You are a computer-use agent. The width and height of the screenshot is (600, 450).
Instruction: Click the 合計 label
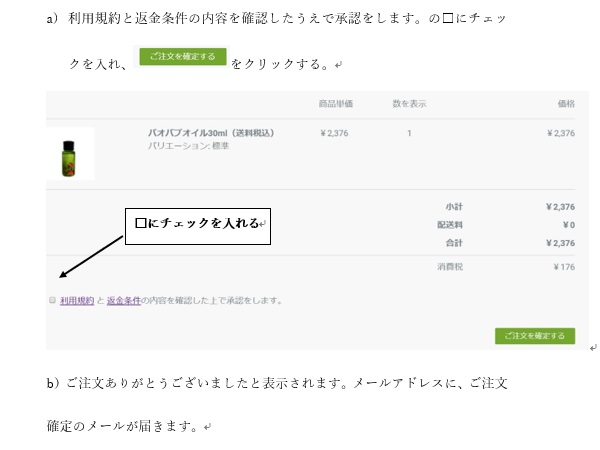(454, 243)
